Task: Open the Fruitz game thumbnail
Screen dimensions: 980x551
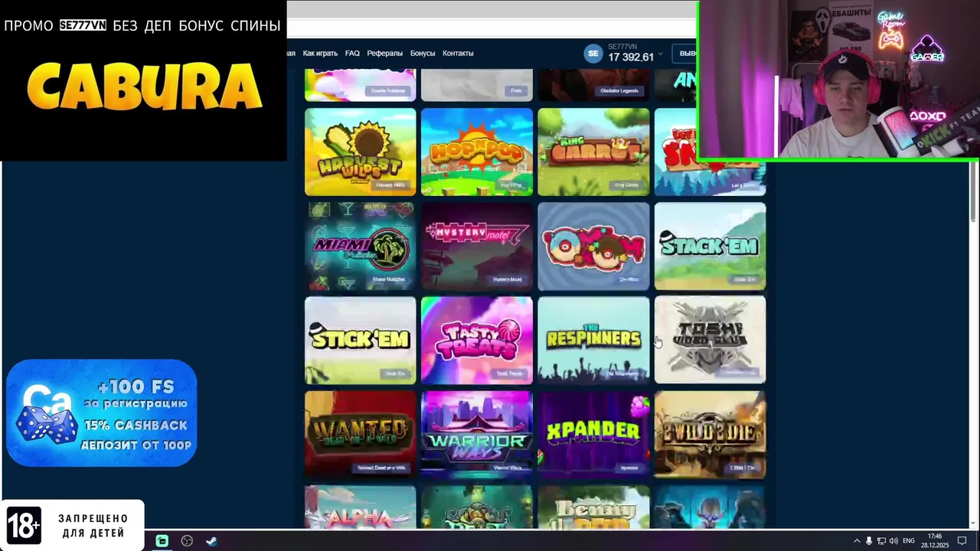Action: pos(476,85)
